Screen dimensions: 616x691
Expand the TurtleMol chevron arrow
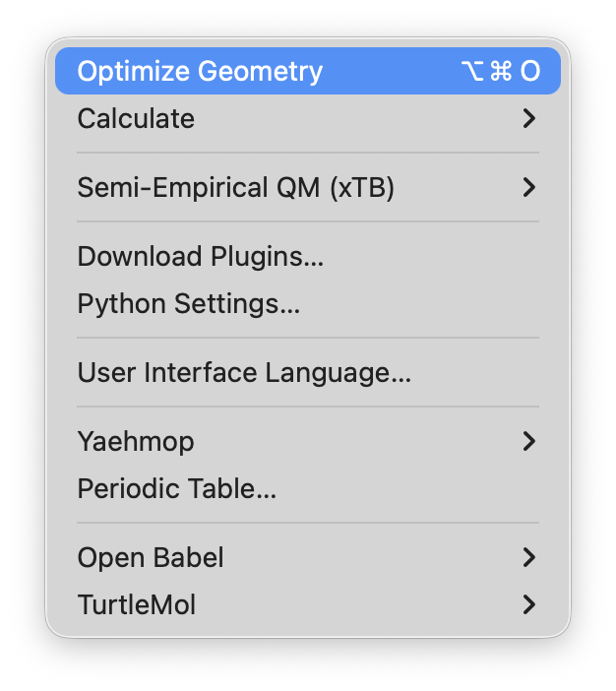[x=529, y=604]
